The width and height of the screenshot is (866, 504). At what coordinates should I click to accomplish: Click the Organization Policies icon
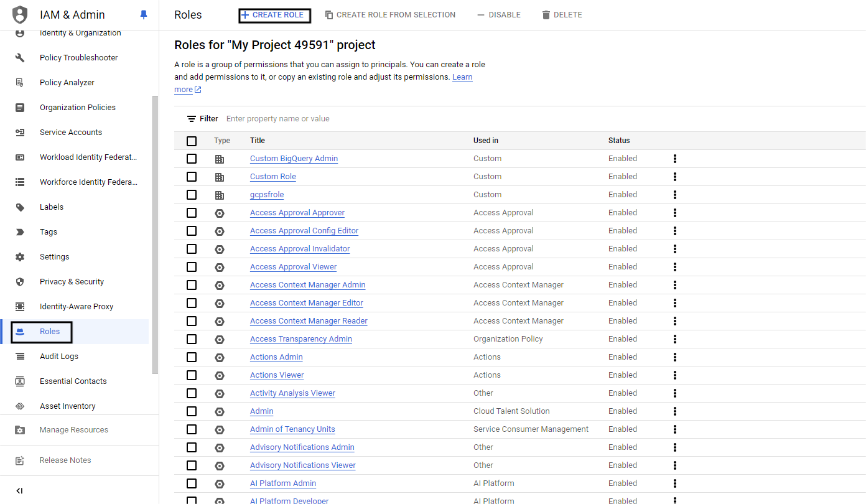point(20,108)
